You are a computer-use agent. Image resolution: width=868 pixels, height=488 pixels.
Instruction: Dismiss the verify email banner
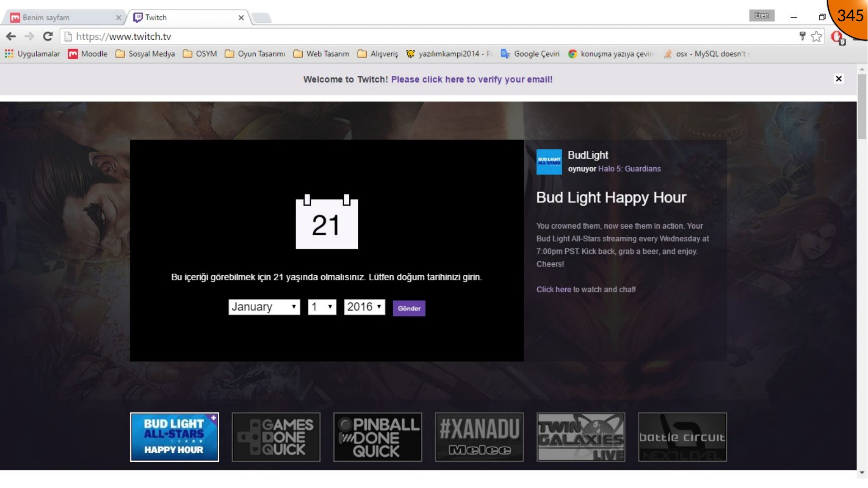tap(839, 79)
